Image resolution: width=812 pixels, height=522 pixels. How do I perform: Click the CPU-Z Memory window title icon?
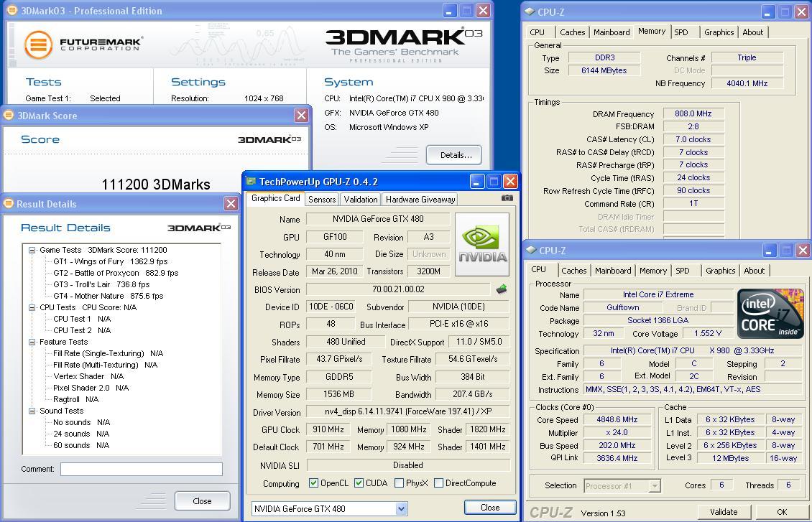(x=530, y=11)
